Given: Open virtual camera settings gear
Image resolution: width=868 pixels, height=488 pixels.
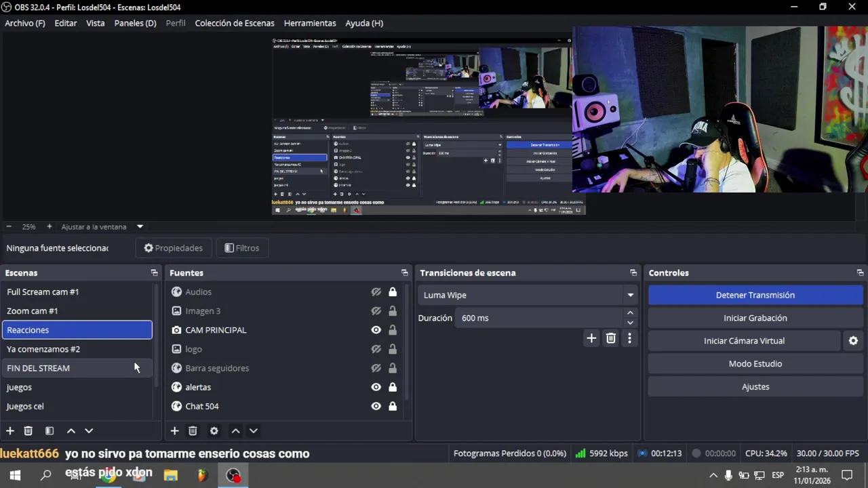Looking at the screenshot, I should click(853, 341).
